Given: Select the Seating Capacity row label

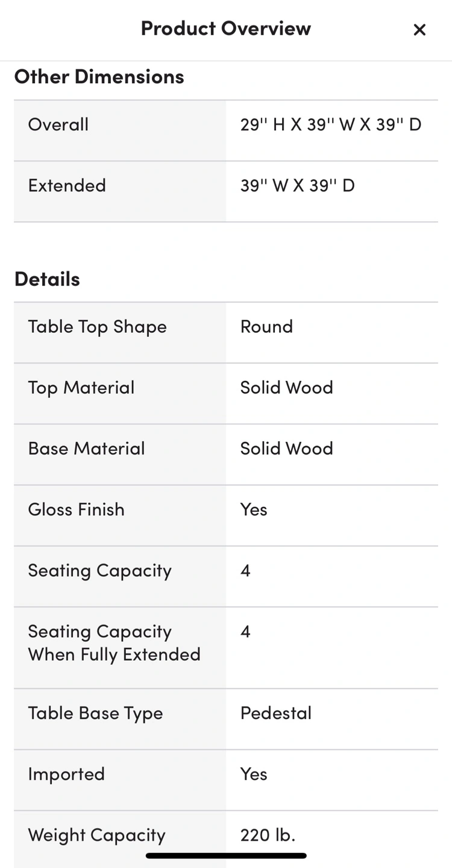Looking at the screenshot, I should click(x=100, y=570).
